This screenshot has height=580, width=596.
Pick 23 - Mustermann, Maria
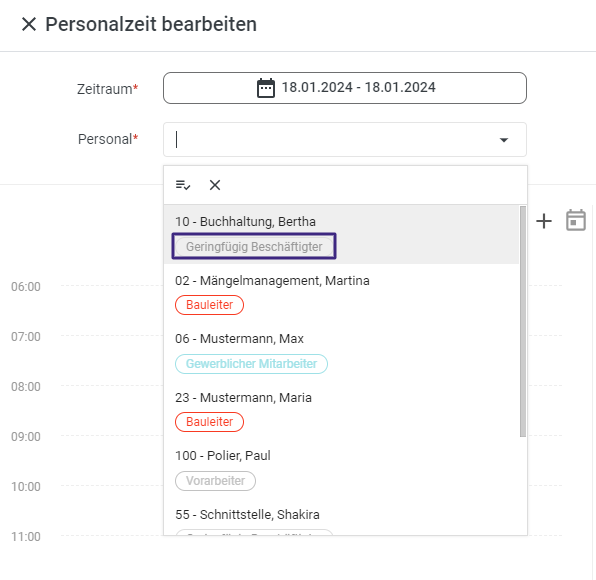(x=341, y=410)
